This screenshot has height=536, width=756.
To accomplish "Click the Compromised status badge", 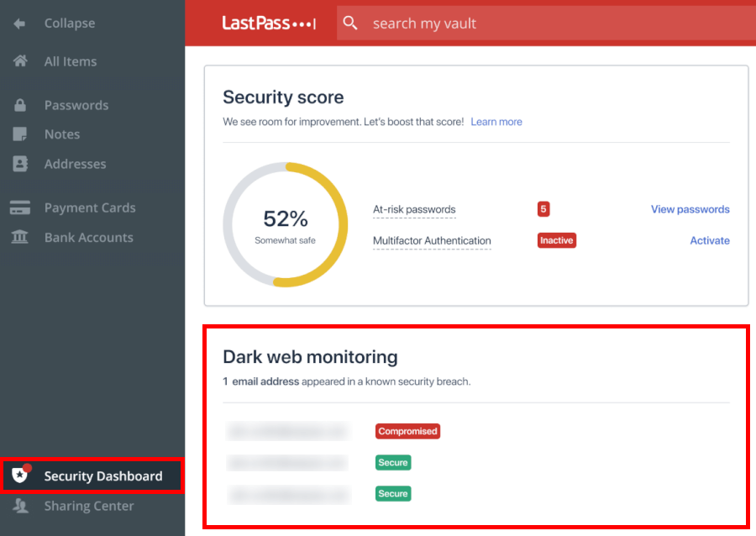I will [407, 431].
